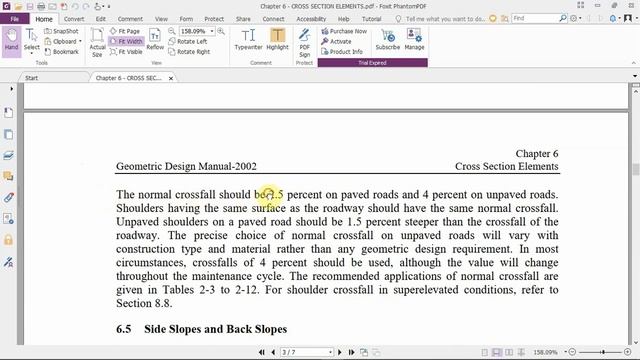Click the Open folder quick-access icon
640x360 pixels.
tap(18, 7)
